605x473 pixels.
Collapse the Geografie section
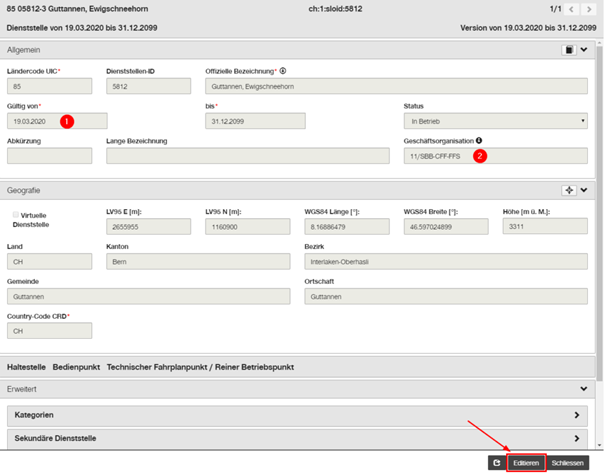pos(584,190)
